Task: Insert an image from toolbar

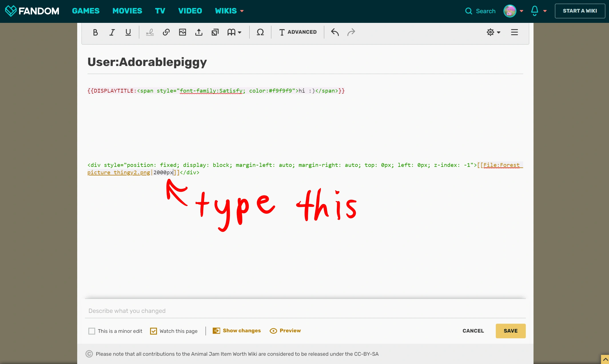Action: click(182, 32)
